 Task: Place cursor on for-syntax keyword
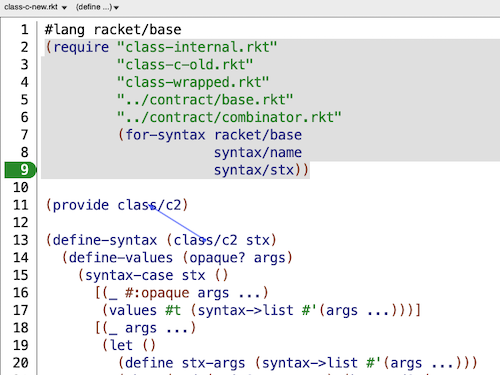pyautogui.click(x=165, y=135)
